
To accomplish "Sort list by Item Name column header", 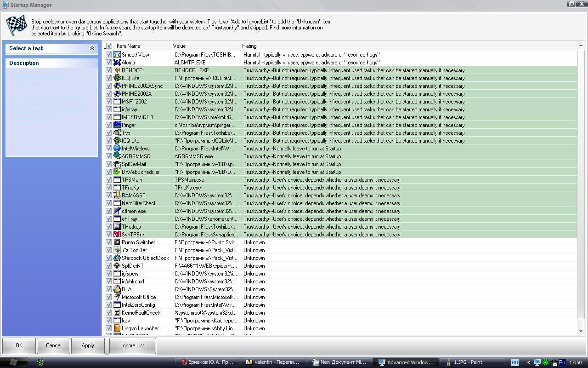I will tap(129, 46).
